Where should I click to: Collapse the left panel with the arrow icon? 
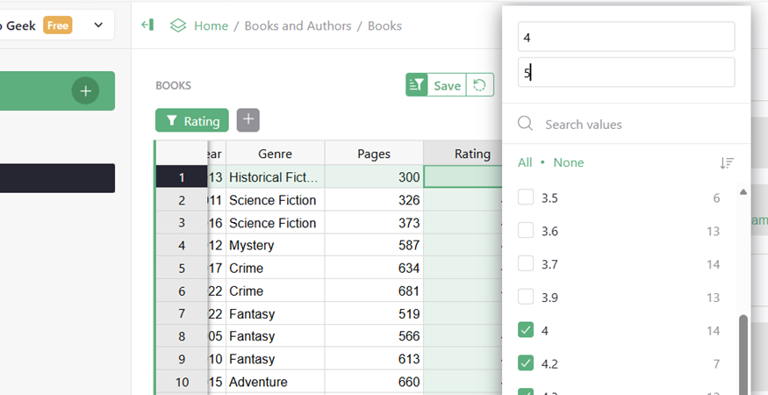pos(147,25)
